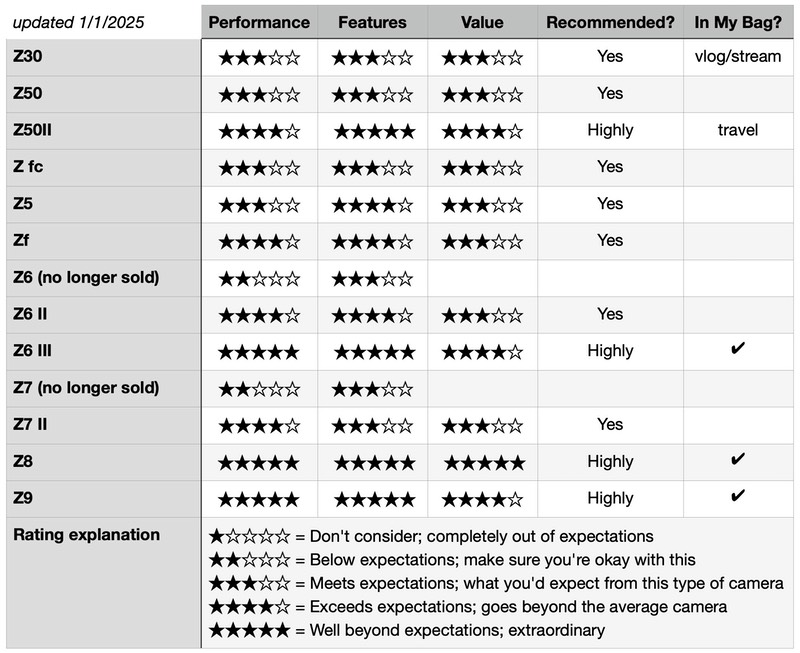The width and height of the screenshot is (800, 653).
Task: Click the Z50II Features star rating
Action: tap(374, 132)
